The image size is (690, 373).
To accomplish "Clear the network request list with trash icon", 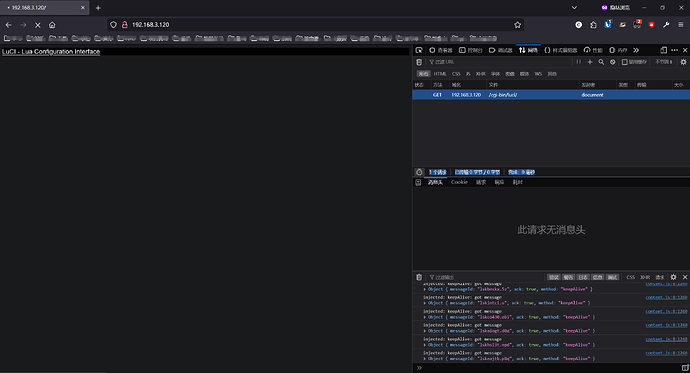I will 419,62.
